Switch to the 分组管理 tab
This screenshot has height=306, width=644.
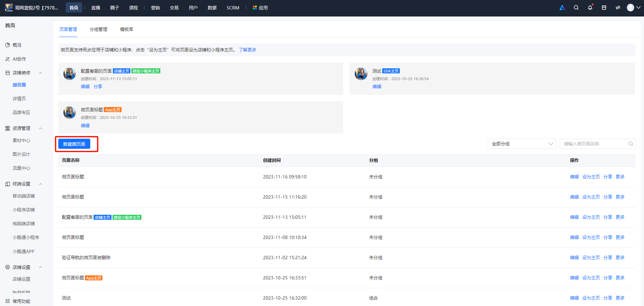[98, 30]
